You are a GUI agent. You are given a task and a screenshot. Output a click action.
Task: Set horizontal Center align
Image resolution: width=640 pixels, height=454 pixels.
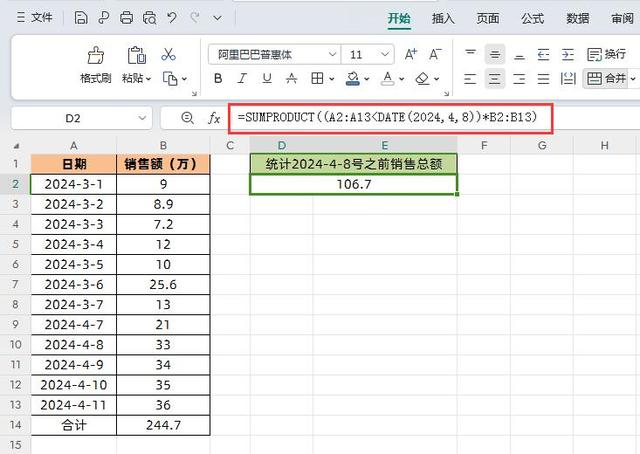coord(495,78)
